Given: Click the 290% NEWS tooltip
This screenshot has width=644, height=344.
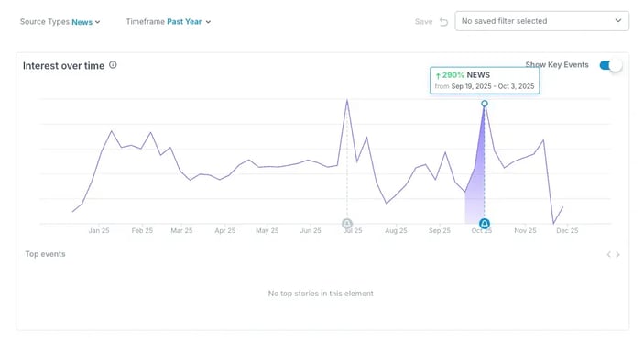Looking at the screenshot, I should (485, 81).
